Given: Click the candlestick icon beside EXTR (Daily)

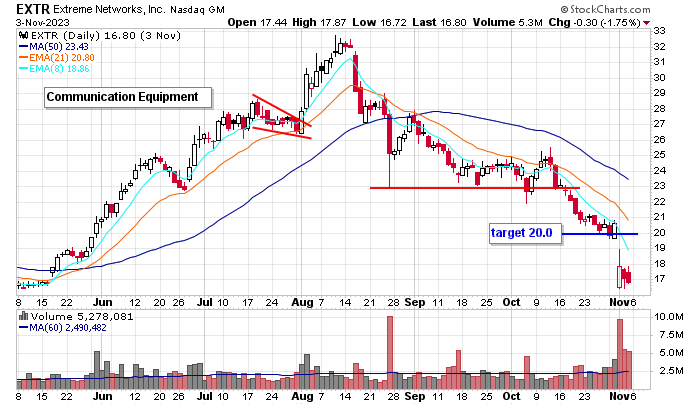Looking at the screenshot, I should [x=23, y=36].
